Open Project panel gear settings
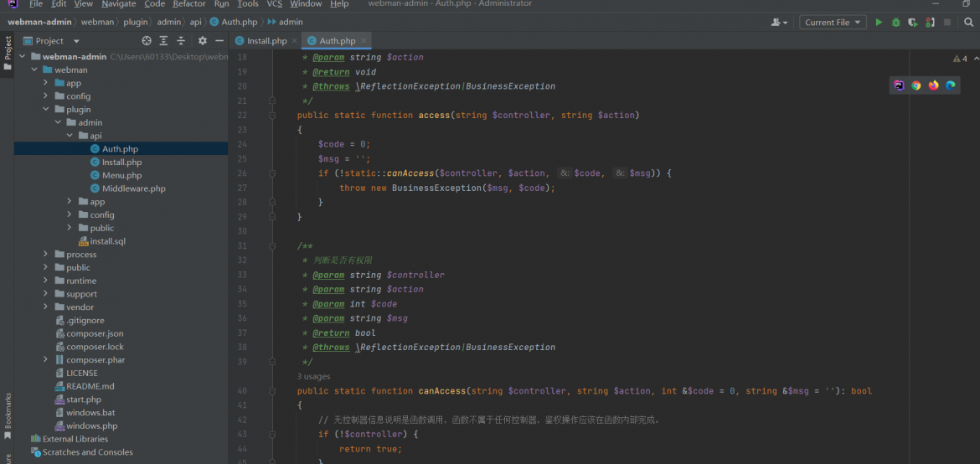 [203, 41]
